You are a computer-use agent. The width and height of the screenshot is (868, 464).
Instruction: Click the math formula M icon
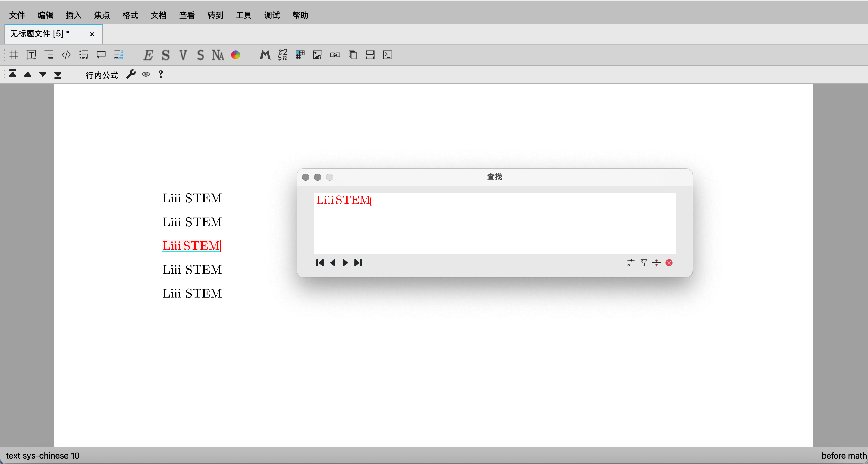[x=265, y=55]
